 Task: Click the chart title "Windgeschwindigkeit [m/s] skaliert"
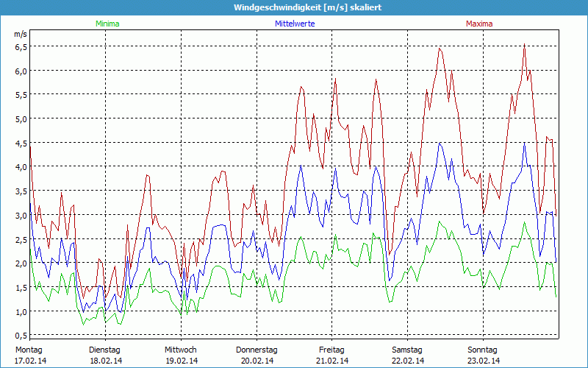(307, 7)
